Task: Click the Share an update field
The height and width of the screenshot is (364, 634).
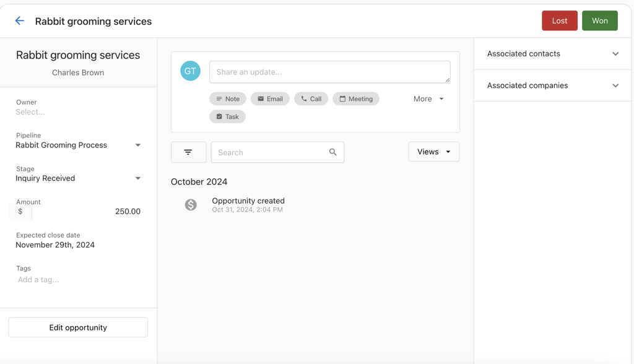Action: pyautogui.click(x=329, y=72)
